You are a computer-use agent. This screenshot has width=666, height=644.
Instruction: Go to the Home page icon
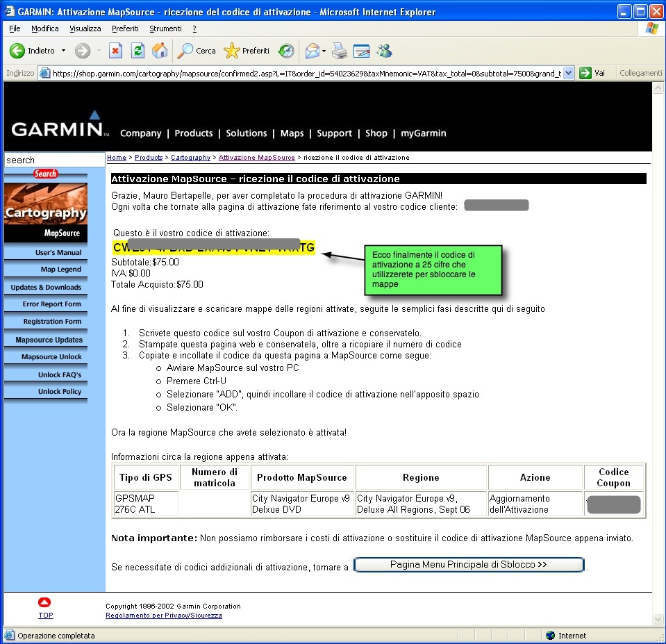point(160,51)
